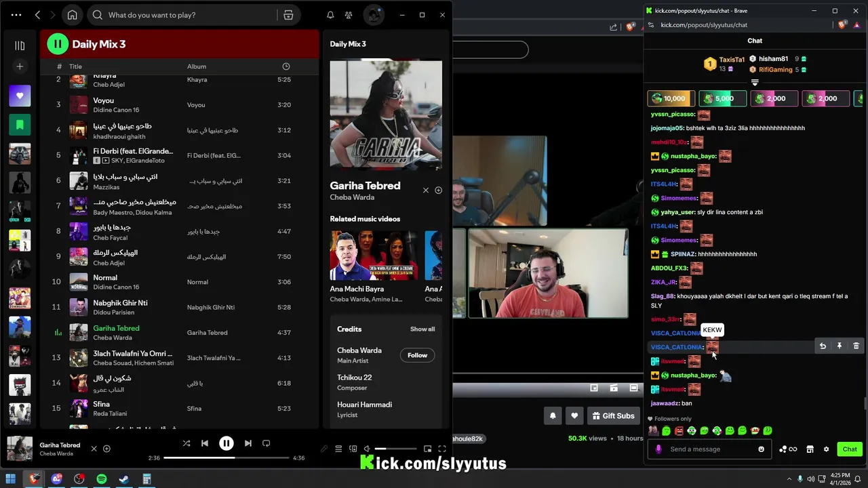The width and height of the screenshot is (868, 488).
Task: Add Gariha Tebred to playlist from the player bar
Action: coord(106,449)
